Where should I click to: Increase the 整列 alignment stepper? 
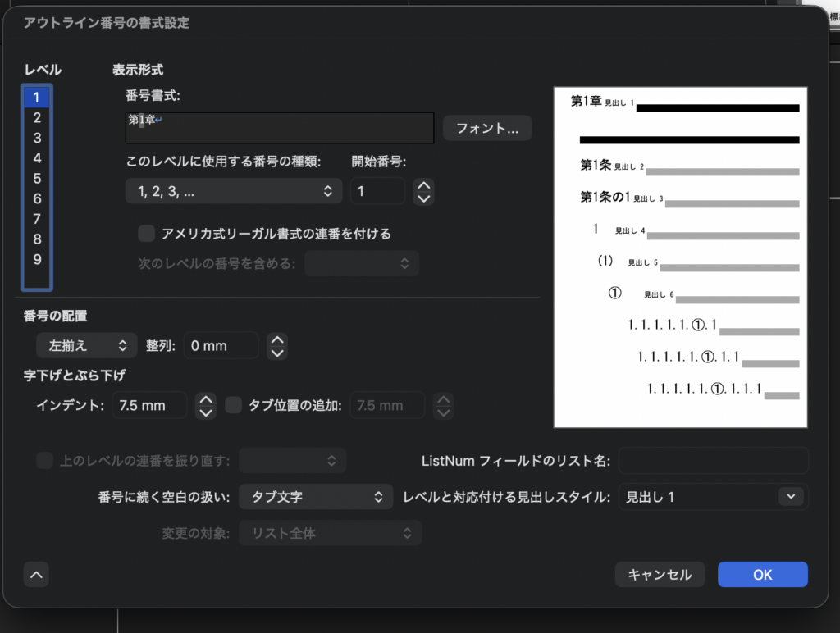(x=277, y=339)
